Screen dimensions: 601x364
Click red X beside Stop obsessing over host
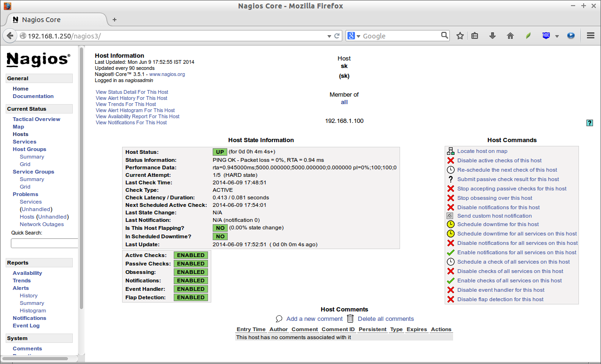451,198
